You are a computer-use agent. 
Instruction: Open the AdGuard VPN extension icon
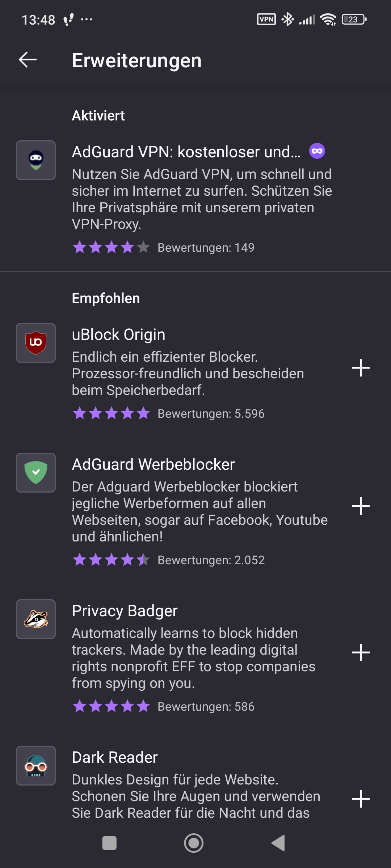[x=36, y=160]
